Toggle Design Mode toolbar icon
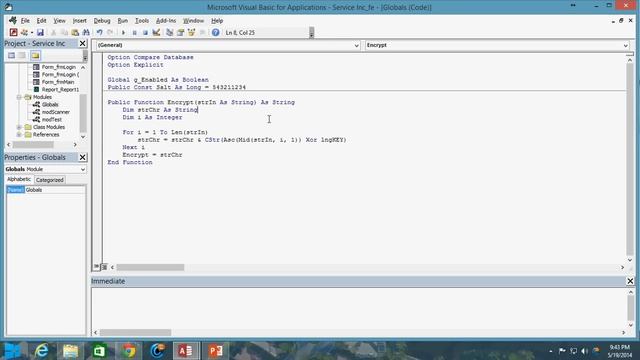Screen dimensions: 640x360 click(156, 32)
